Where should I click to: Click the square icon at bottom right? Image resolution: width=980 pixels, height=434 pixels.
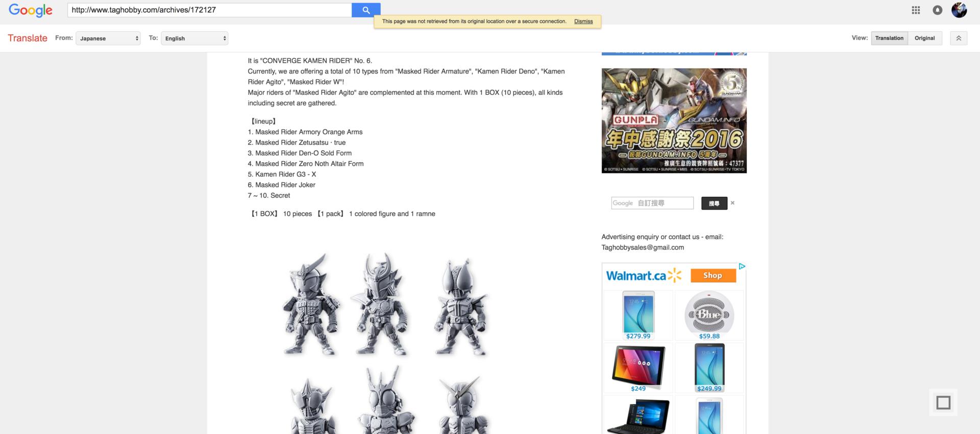[x=943, y=402]
